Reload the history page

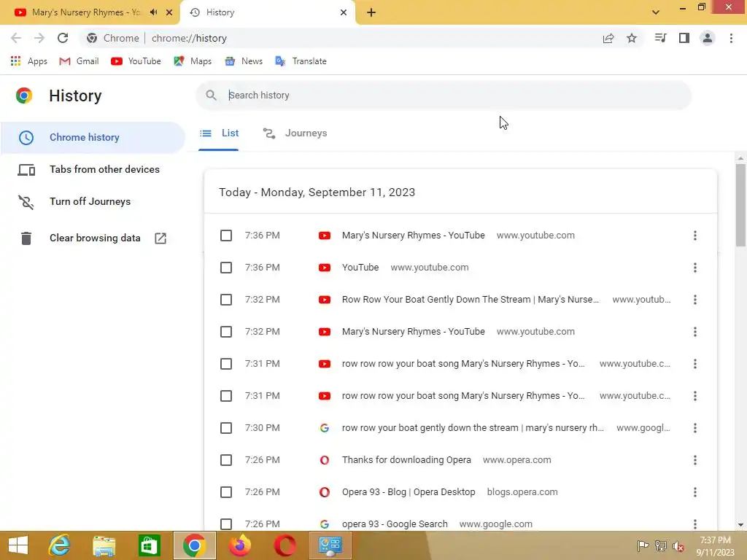click(x=63, y=38)
